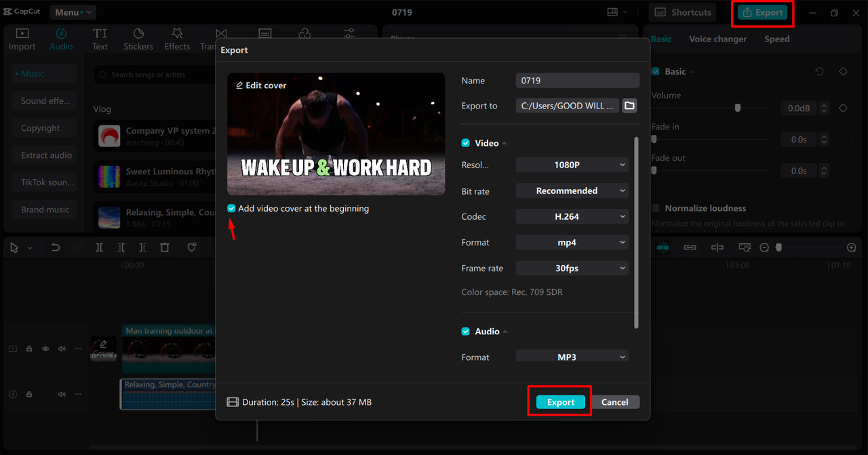Screen dimensions: 868x455
Task: Open the Text tools tab
Action: (100, 39)
